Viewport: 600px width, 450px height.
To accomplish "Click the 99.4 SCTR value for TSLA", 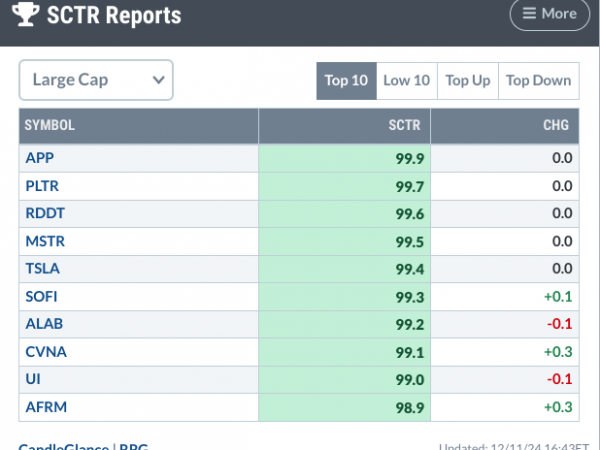I will (410, 269).
